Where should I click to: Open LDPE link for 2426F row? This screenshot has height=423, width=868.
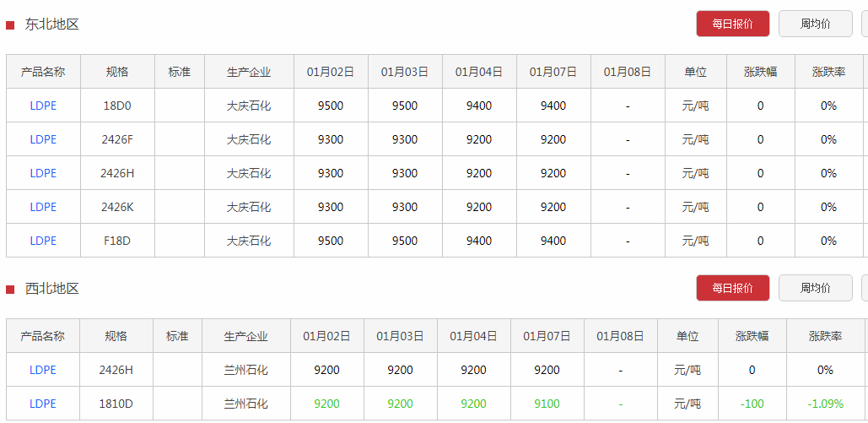tap(43, 139)
